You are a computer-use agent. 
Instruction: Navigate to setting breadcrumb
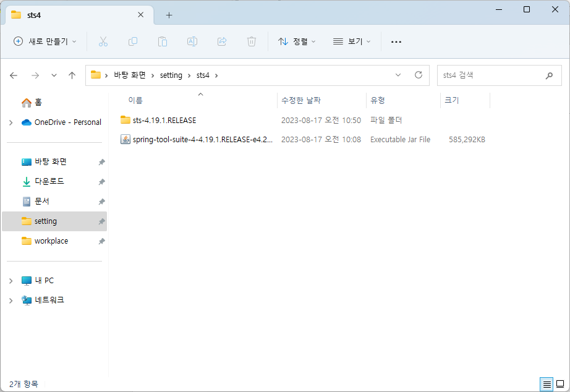[171, 75]
